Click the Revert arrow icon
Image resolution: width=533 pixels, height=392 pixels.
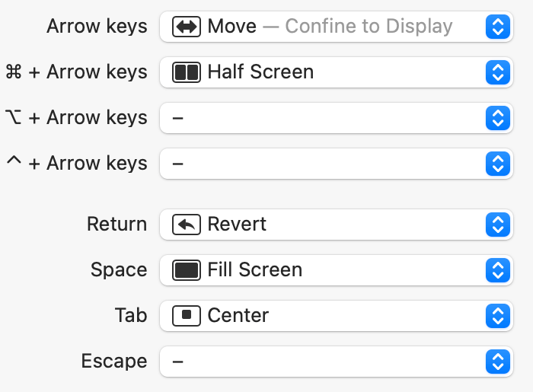[x=187, y=225]
